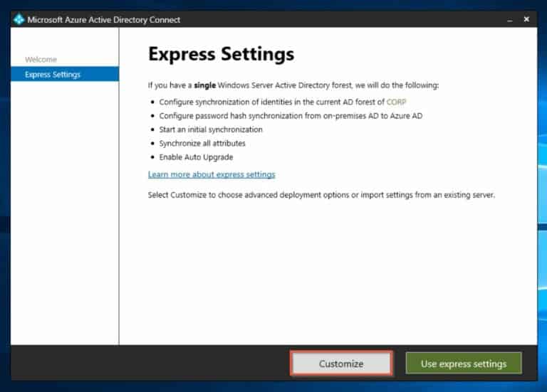
Task: Click the Customize button
Action: (x=341, y=364)
